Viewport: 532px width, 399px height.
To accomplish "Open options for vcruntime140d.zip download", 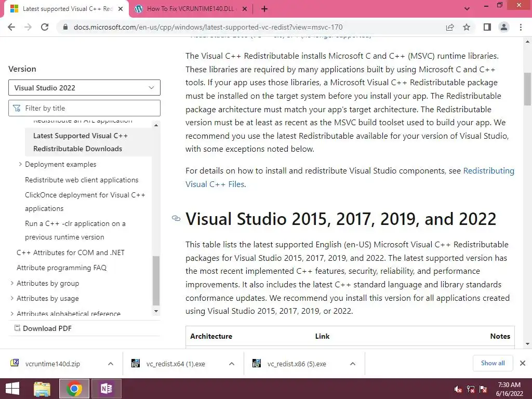I will tap(111, 364).
